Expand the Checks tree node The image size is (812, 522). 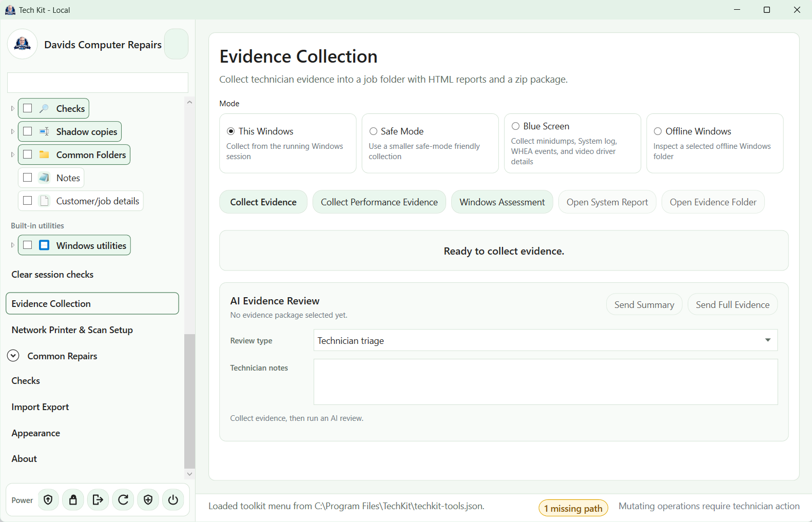pos(13,108)
